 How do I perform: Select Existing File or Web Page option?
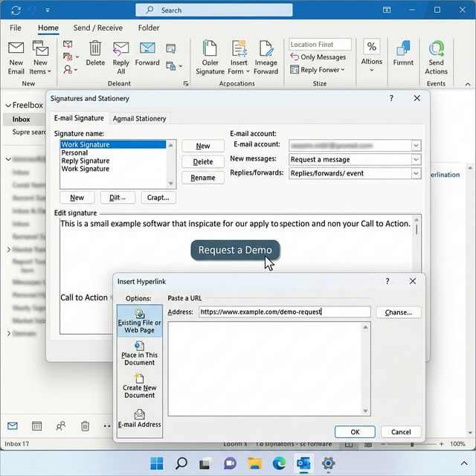click(x=140, y=321)
